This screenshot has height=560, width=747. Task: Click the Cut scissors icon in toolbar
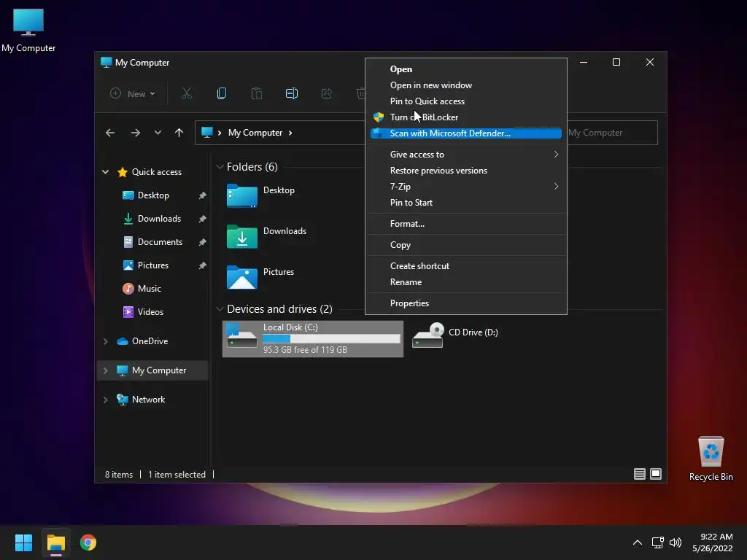click(186, 94)
